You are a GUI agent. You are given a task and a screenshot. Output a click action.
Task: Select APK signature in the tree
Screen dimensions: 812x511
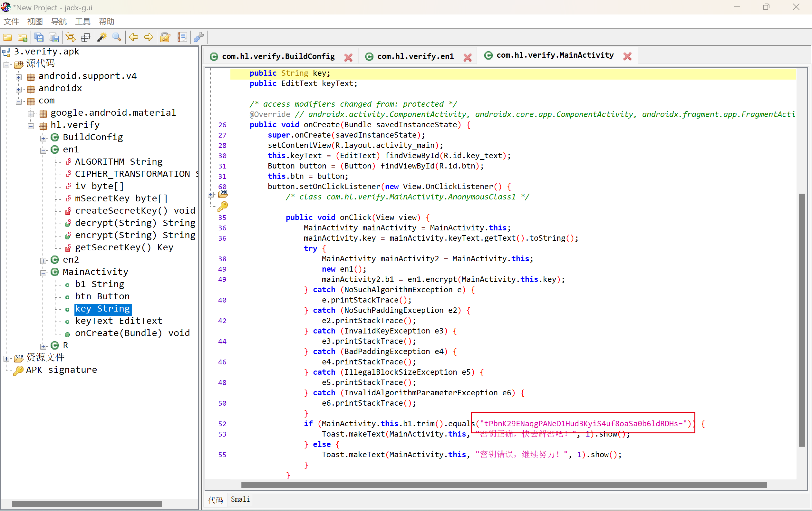click(61, 370)
